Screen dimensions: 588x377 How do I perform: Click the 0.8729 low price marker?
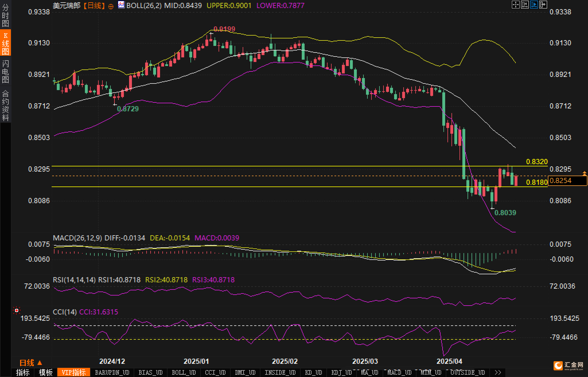point(128,109)
